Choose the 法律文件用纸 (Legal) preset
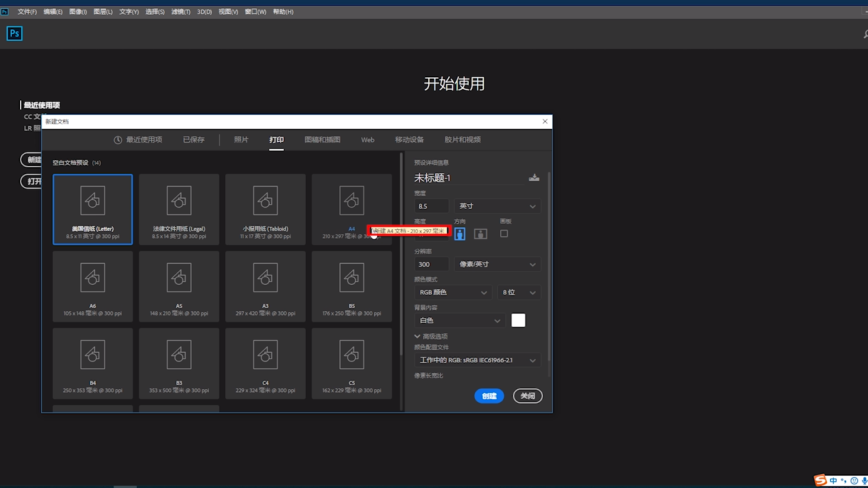Image resolution: width=868 pixels, height=488 pixels. (179, 209)
